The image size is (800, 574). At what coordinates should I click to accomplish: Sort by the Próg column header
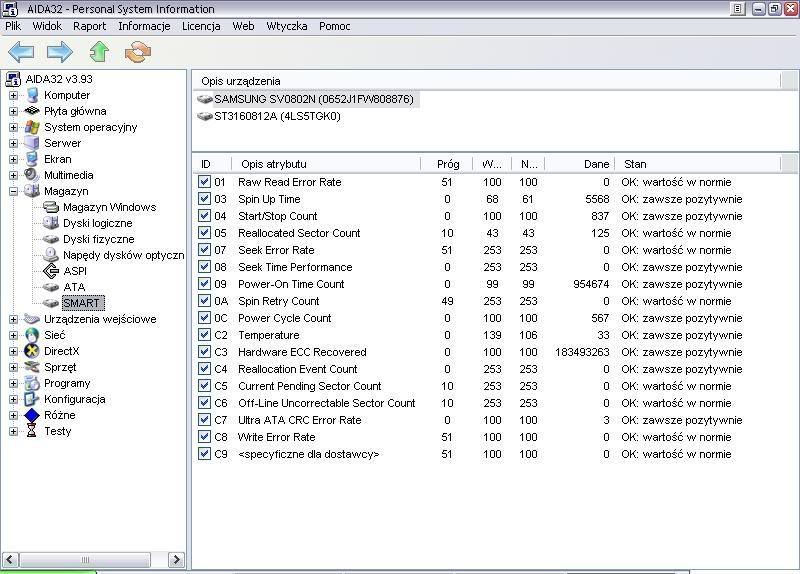point(447,164)
